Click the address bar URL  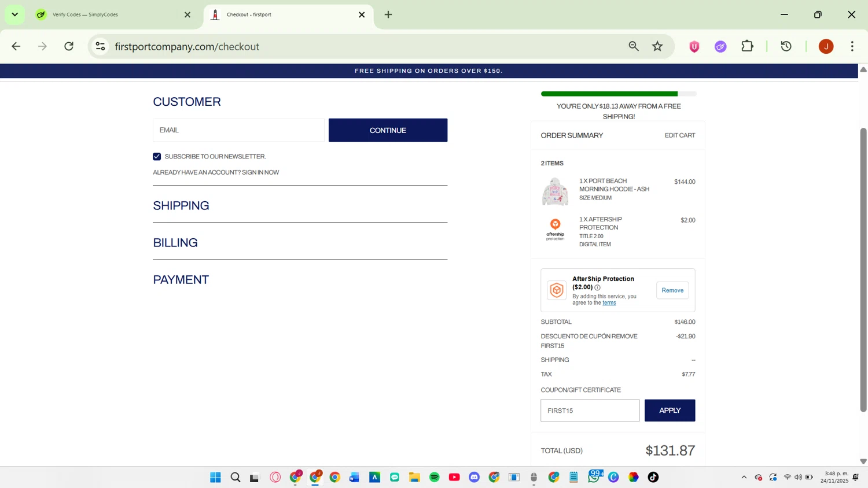(x=187, y=46)
